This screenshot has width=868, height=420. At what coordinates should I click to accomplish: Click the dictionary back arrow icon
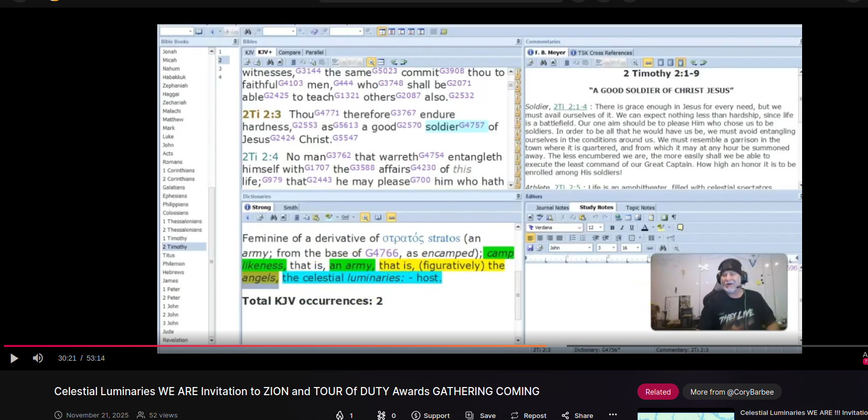[x=247, y=218]
